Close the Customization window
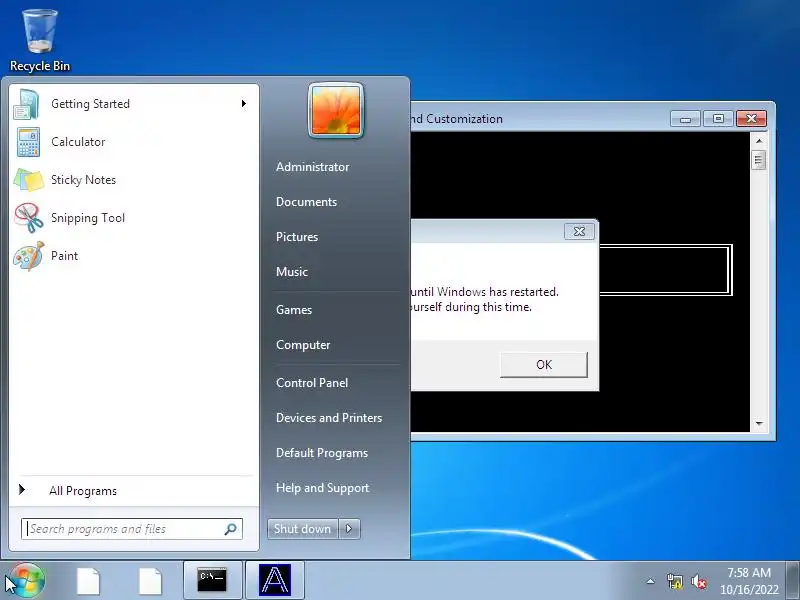 tap(751, 119)
